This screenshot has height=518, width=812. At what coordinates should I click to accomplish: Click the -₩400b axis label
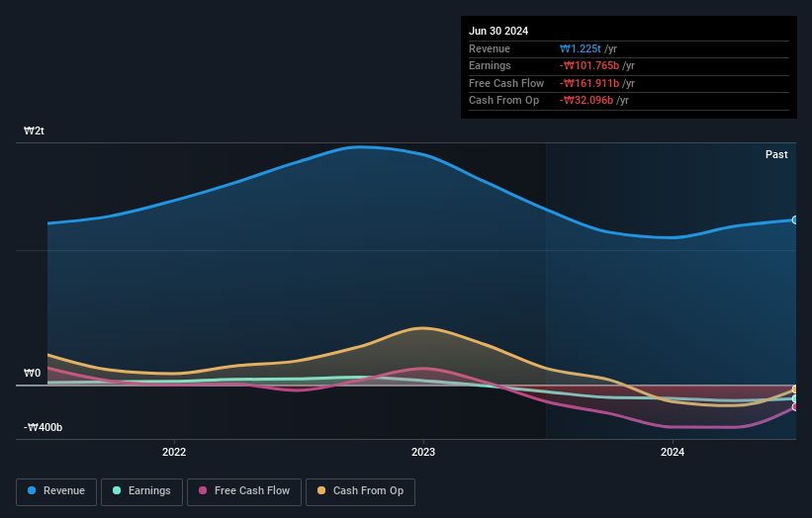(43, 427)
